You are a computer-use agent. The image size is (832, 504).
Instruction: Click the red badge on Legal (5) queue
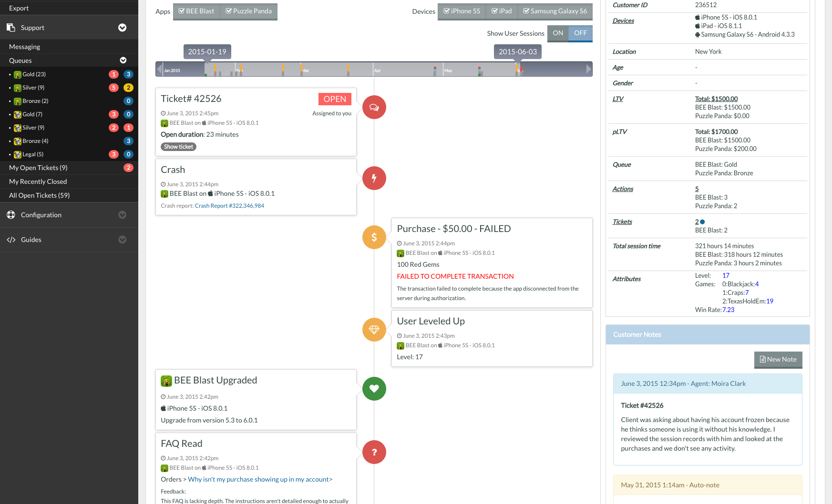click(x=114, y=154)
